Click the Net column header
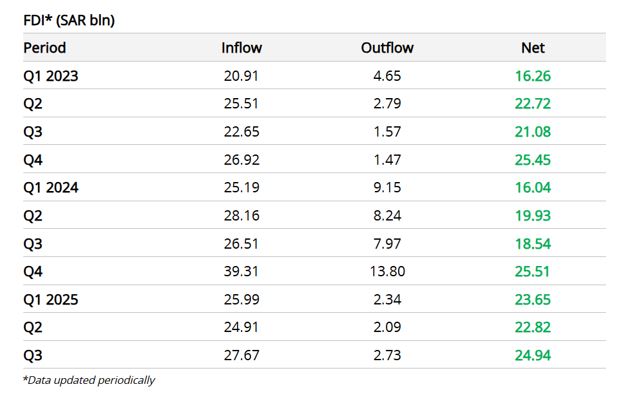This screenshot has height=403, width=622. (533, 48)
